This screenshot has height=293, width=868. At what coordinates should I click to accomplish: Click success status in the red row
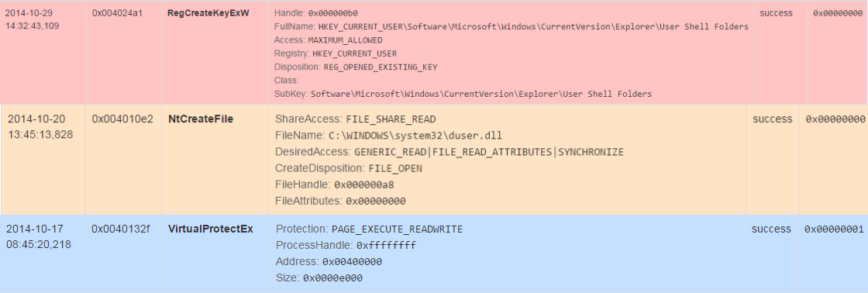pyautogui.click(x=776, y=12)
